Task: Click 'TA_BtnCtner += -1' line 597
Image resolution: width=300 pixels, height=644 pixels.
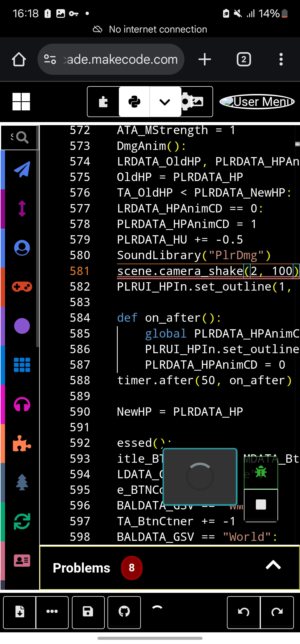Action: pos(176,521)
